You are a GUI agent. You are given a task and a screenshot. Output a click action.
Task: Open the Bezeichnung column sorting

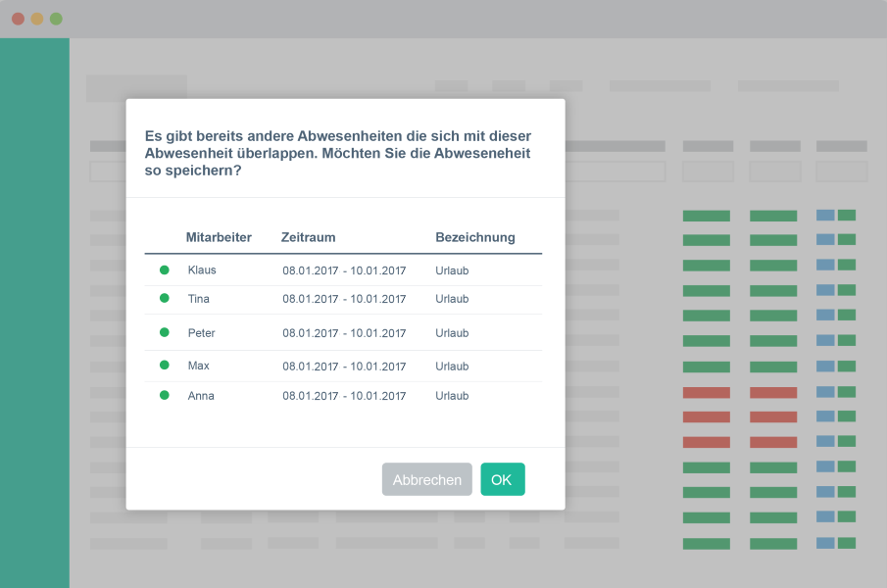tap(475, 237)
